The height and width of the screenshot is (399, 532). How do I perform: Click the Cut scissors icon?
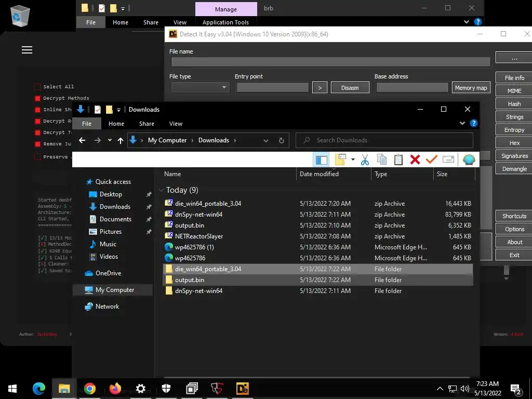point(365,159)
